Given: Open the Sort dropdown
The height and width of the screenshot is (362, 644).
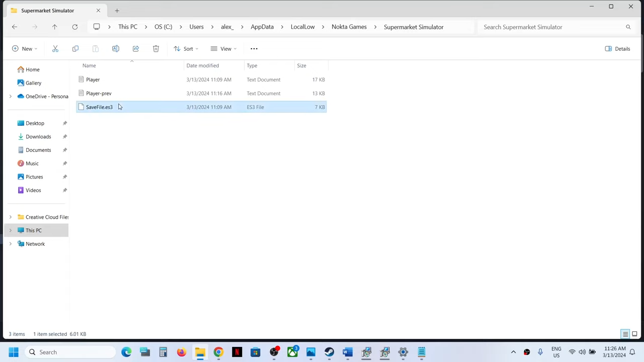Looking at the screenshot, I should click(x=186, y=49).
